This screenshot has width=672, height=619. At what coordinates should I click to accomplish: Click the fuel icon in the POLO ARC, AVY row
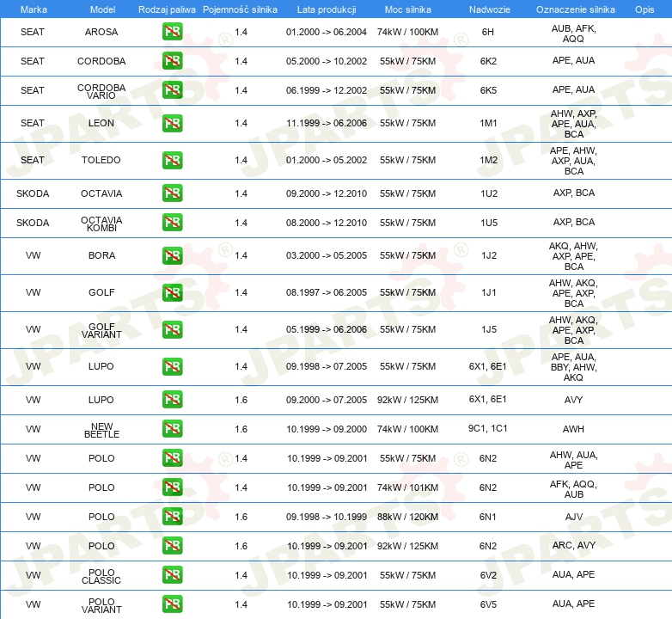172,545
